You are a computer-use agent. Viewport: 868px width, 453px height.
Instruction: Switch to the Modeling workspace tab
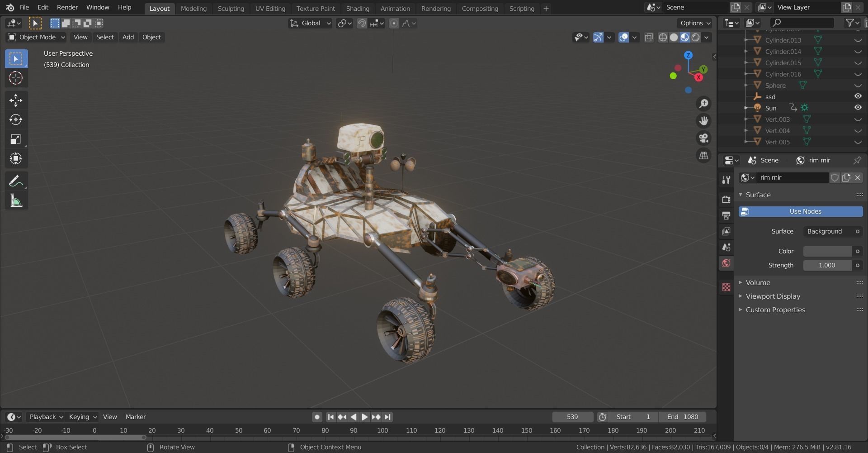tap(193, 8)
